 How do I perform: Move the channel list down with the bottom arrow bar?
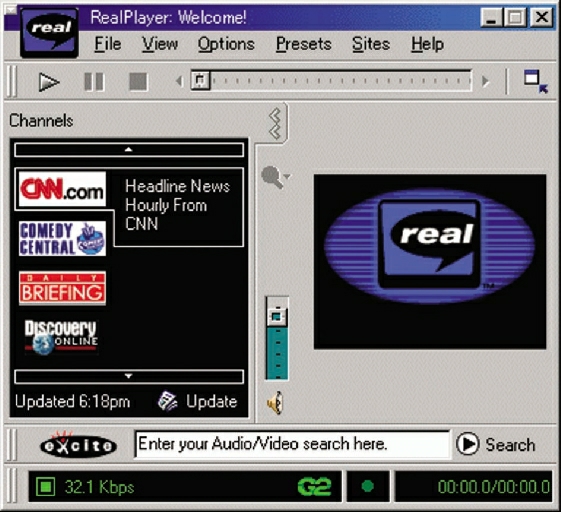point(129,376)
